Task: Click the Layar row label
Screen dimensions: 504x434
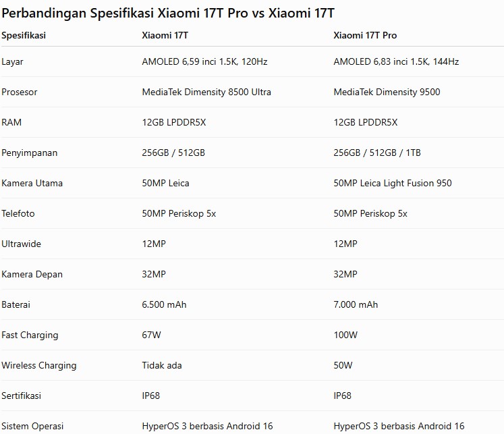Action: 12,61
